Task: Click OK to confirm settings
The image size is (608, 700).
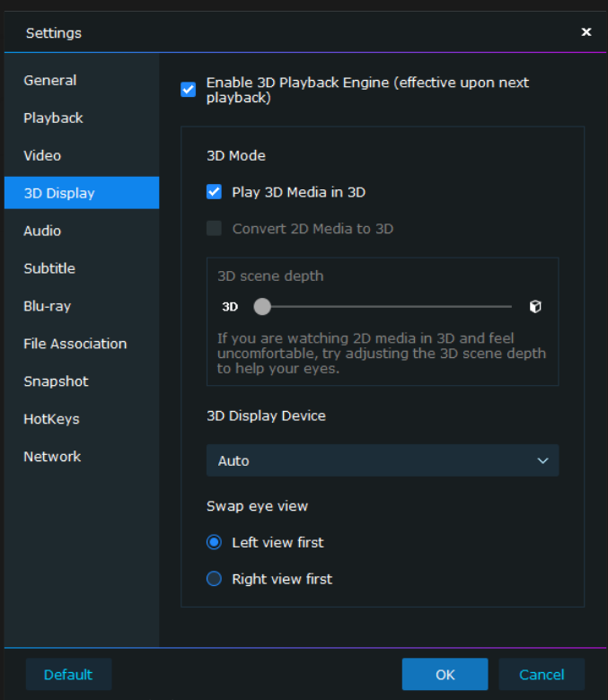Action: (x=445, y=675)
